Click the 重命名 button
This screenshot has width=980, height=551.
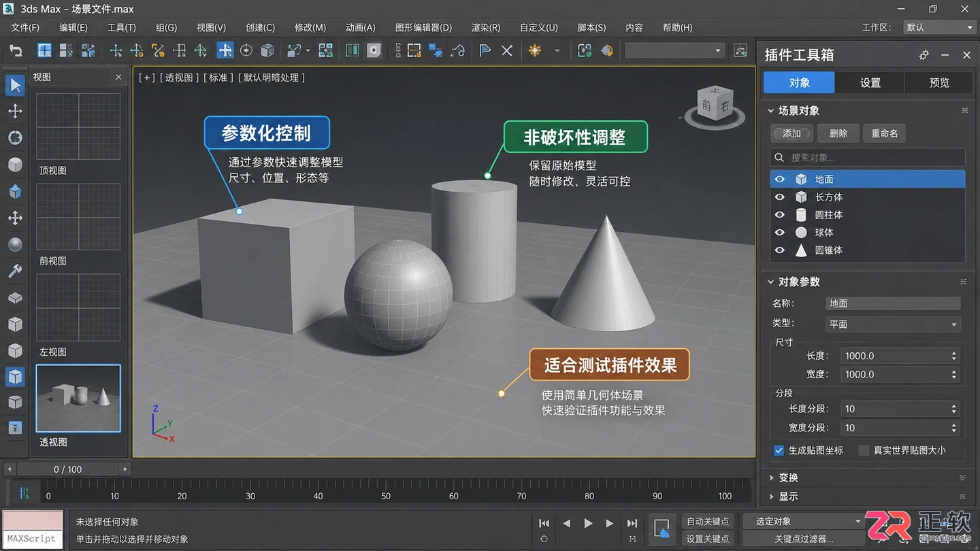tap(885, 133)
